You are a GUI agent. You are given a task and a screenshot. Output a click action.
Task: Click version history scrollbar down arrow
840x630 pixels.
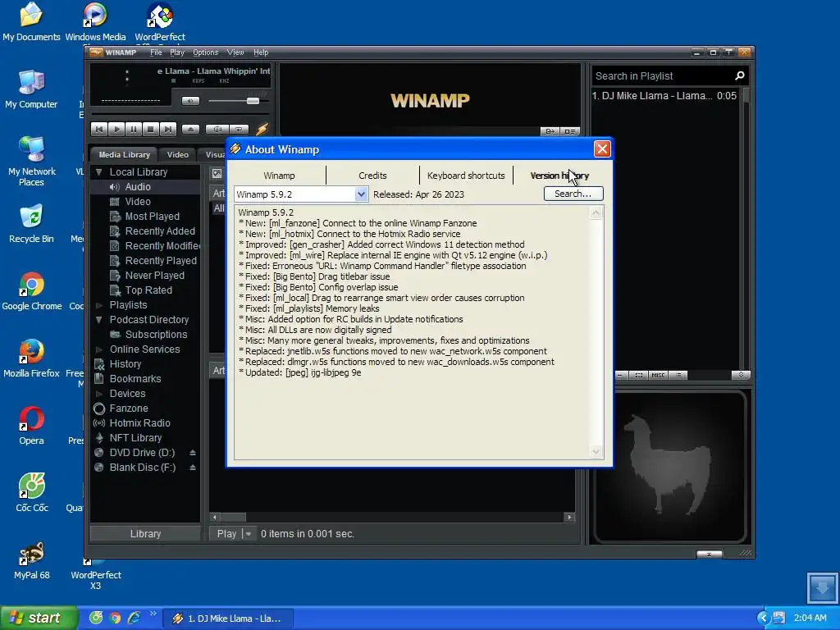point(596,452)
